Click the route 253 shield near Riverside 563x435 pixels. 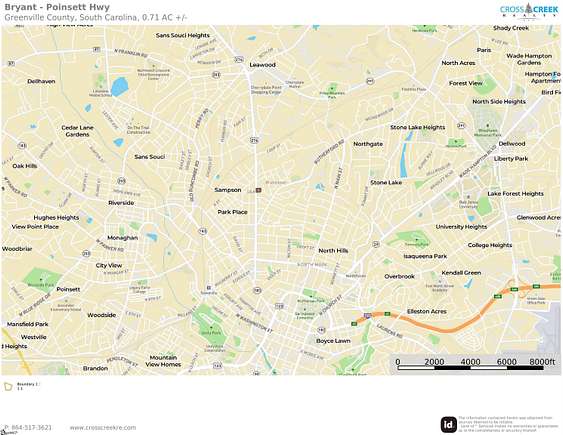pyautogui.click(x=122, y=181)
